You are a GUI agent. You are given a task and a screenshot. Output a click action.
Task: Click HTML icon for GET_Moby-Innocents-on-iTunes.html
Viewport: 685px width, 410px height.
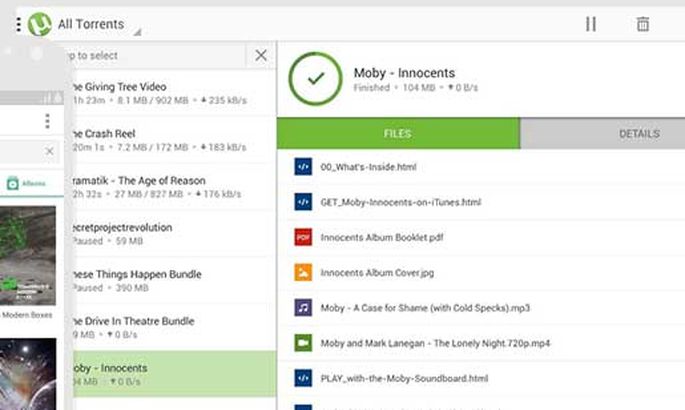pos(303,202)
